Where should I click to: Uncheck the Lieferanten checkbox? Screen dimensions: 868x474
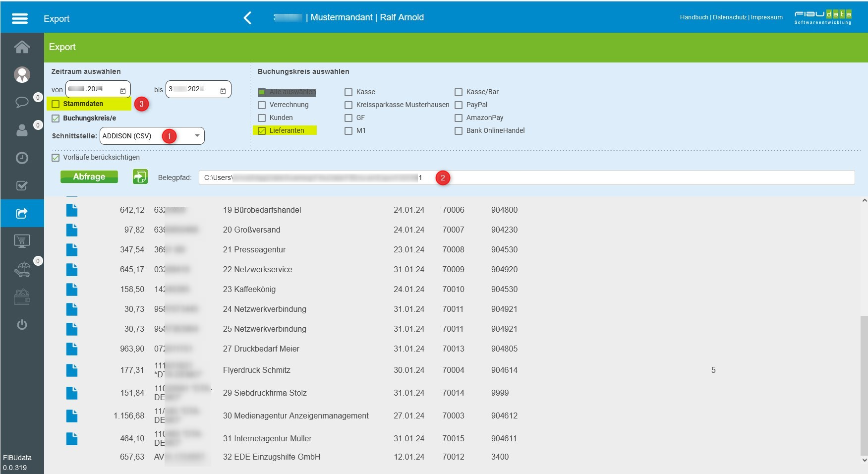262,131
